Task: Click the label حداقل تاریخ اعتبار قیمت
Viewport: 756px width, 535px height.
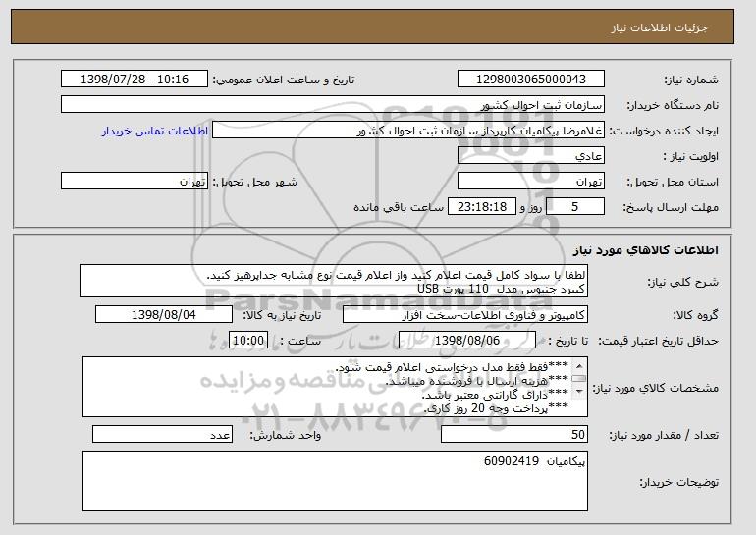Action: click(659, 341)
